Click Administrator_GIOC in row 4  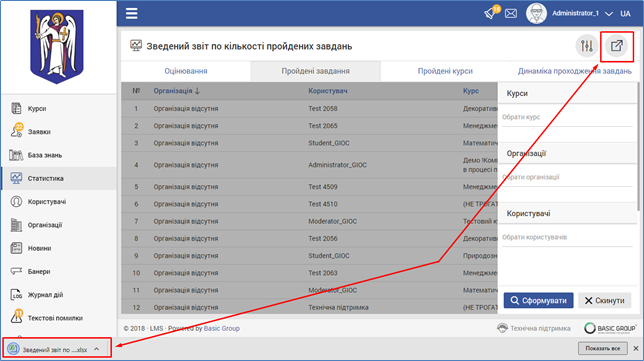[338, 165]
